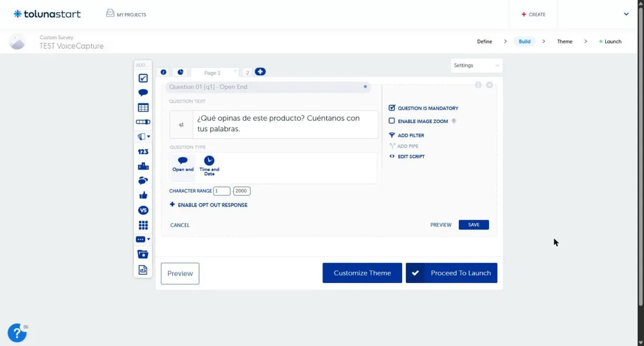Click the round lock icon next to close

pyautogui.click(x=478, y=85)
